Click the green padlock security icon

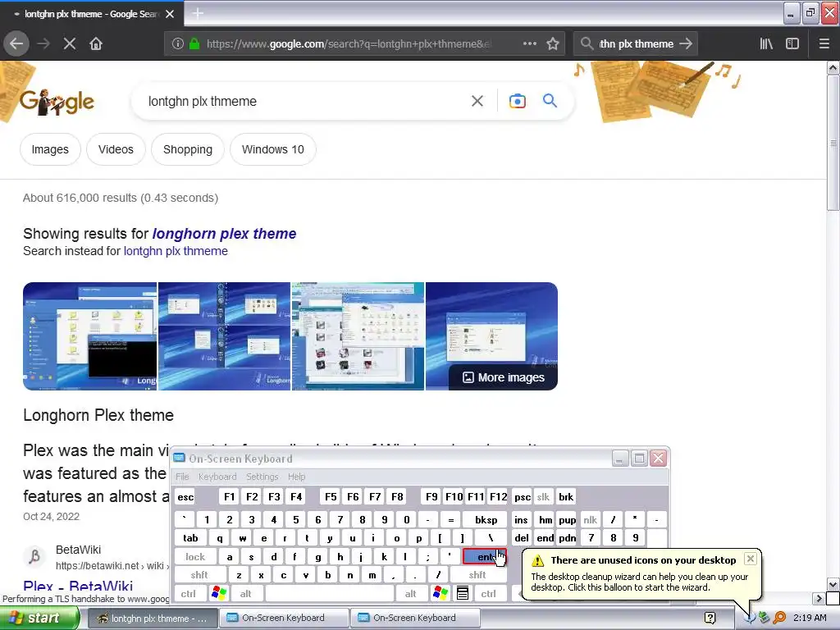pos(194,43)
